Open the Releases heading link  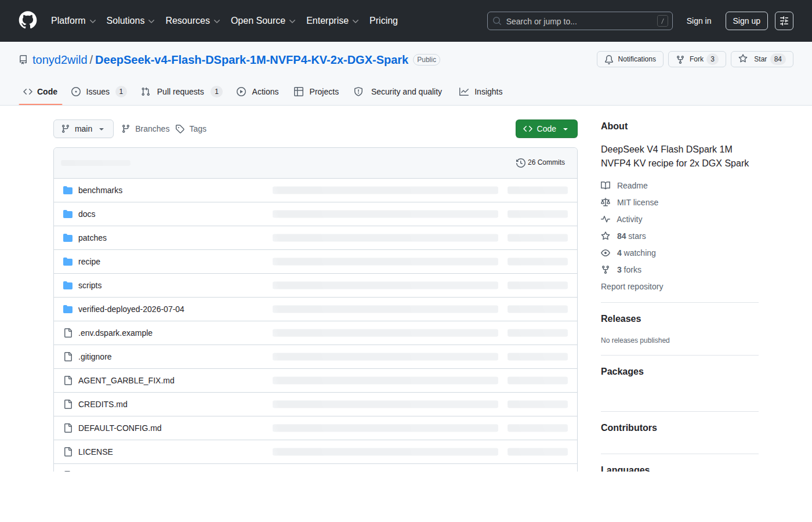point(621,319)
